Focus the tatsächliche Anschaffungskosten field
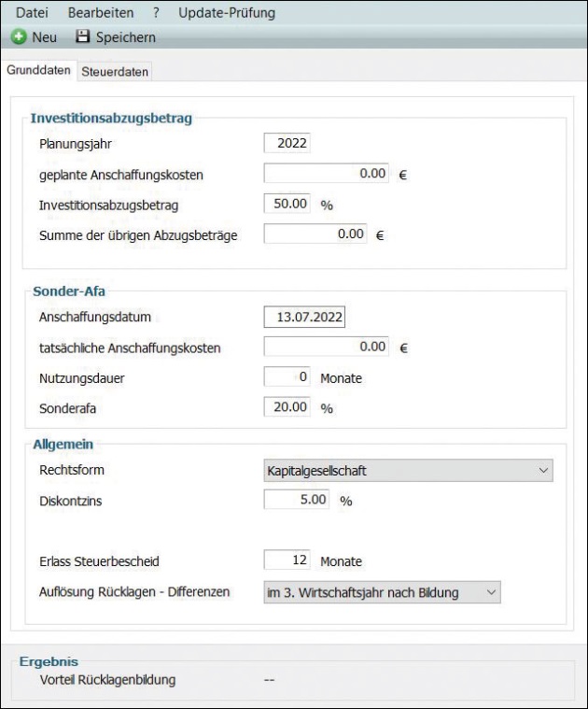Screen dimensions: 588x709 [x=326, y=347]
